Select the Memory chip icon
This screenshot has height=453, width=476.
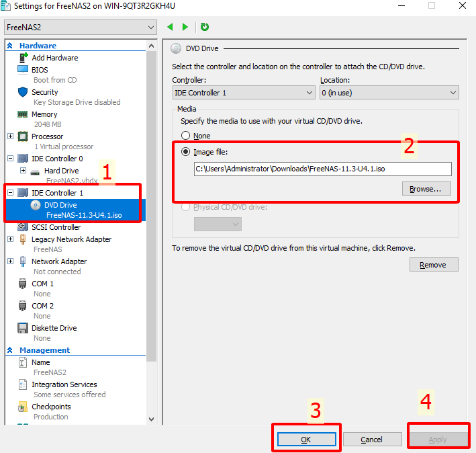coord(22,115)
